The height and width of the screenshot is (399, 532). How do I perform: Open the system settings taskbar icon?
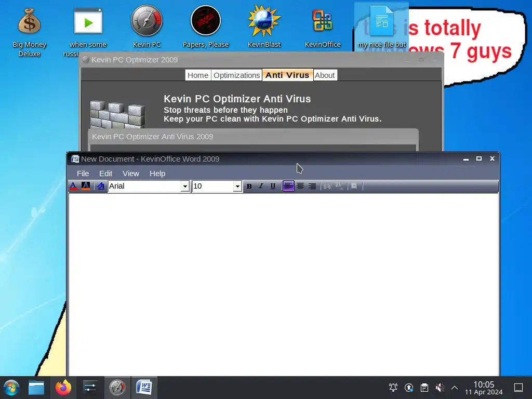pos(90,388)
